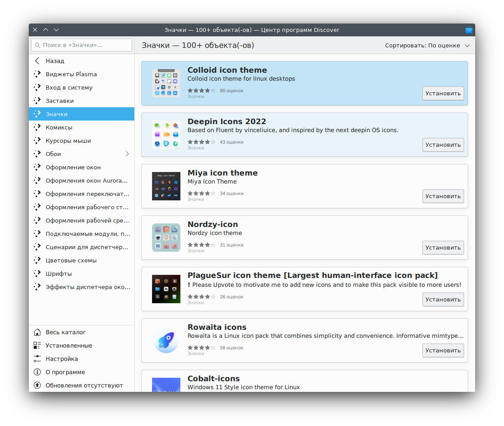Click the Установленные label
Image resolution: width=504 pixels, height=426 pixels.
pyautogui.click(x=69, y=345)
